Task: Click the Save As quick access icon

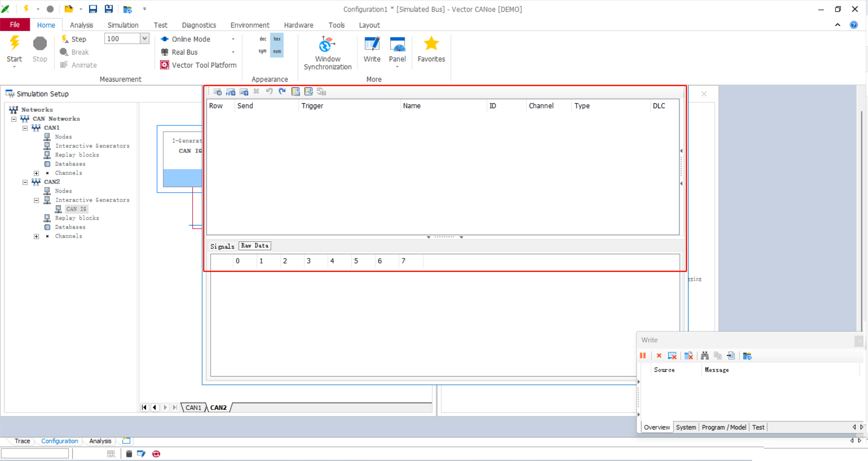Action: coord(109,9)
